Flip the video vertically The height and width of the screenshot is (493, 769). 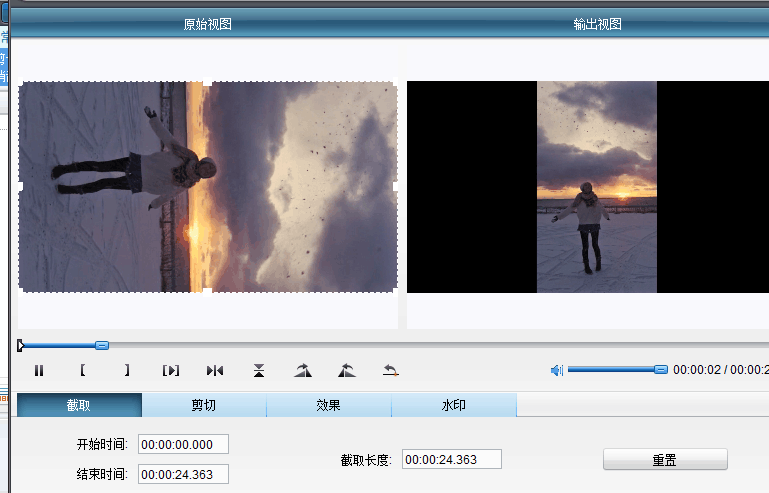point(259,370)
